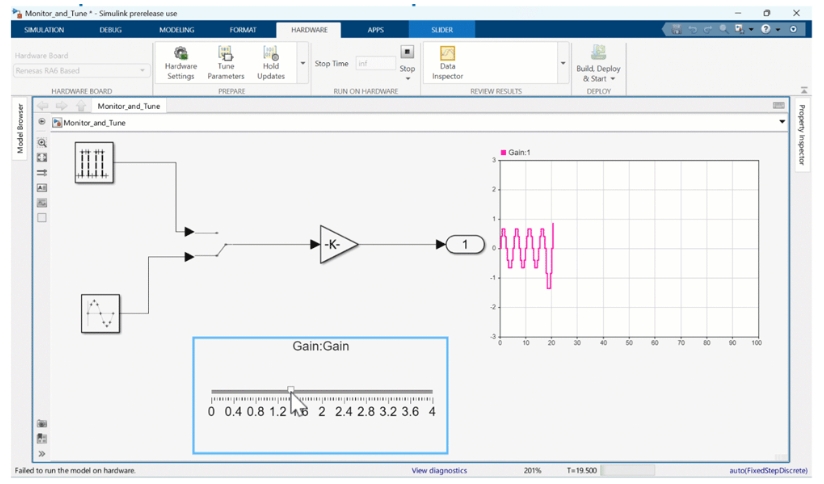Screen dimensions: 824x484
Task: Click the View diagnostics link
Action: click(439, 470)
